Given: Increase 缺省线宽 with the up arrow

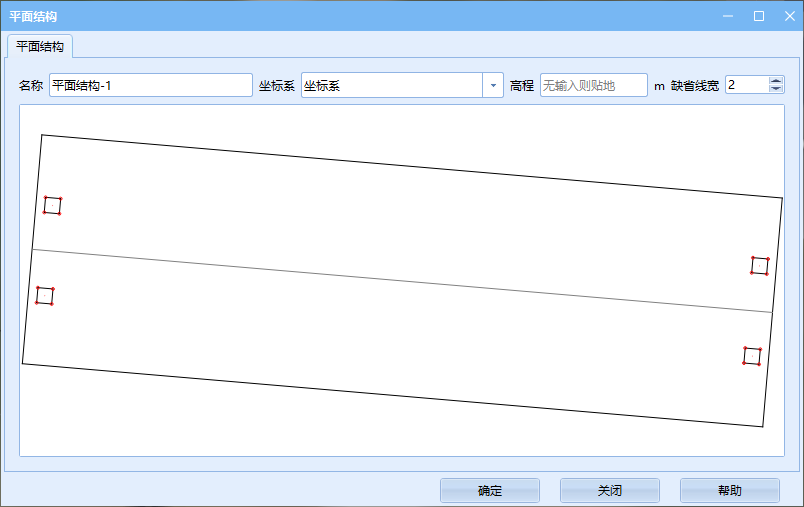Looking at the screenshot, I should 776,80.
